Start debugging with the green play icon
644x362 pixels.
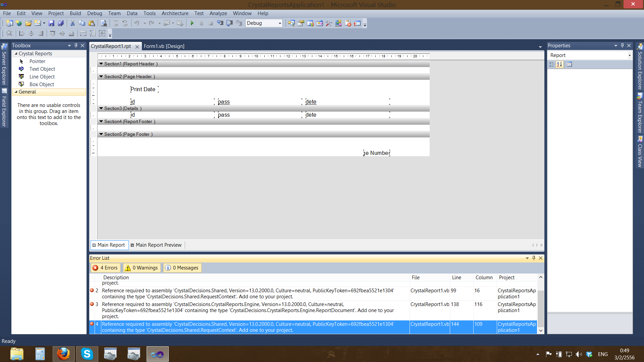(192, 23)
